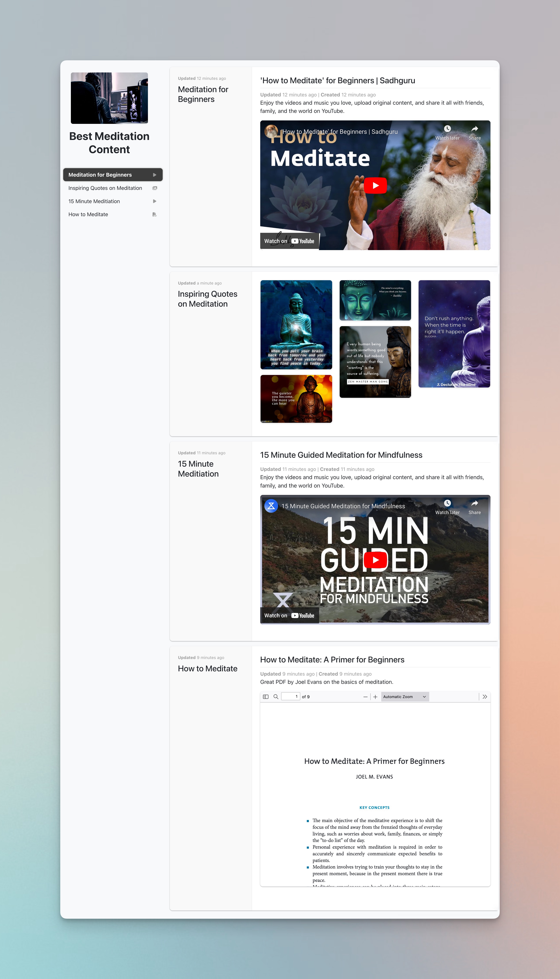Screen dimensions: 560x979
Task: Open the Best Meditation Content title
Action: [x=109, y=143]
